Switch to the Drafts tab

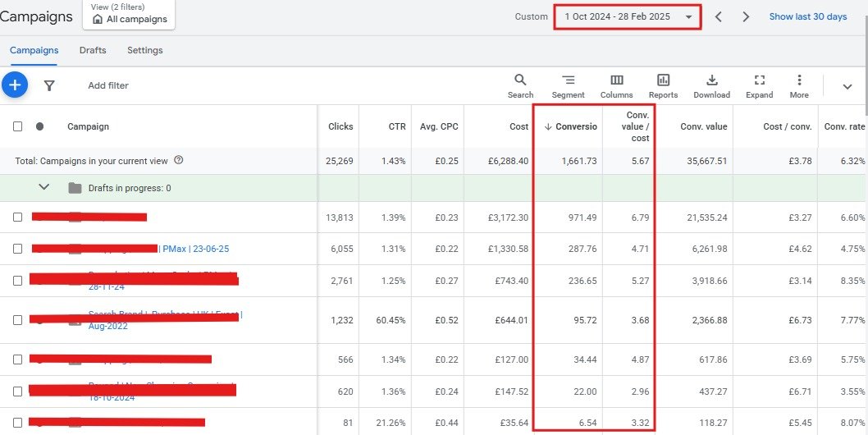pos(93,50)
